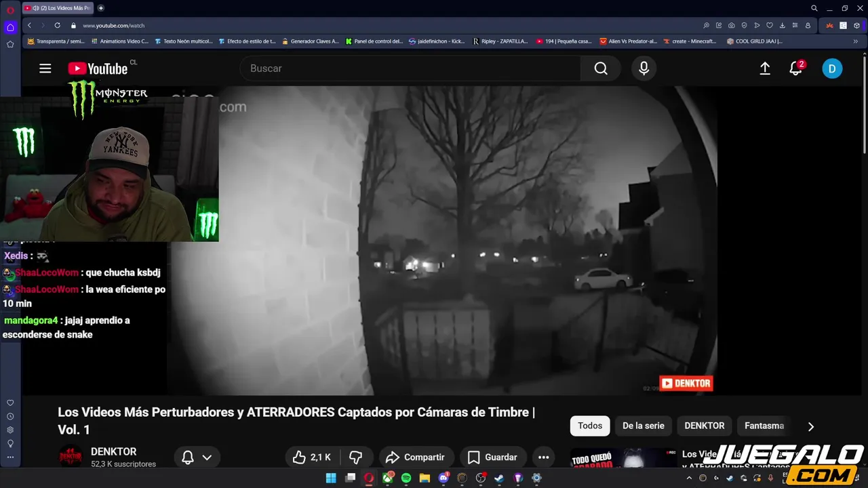Open Opera snapshot camera tool

pos(732,25)
